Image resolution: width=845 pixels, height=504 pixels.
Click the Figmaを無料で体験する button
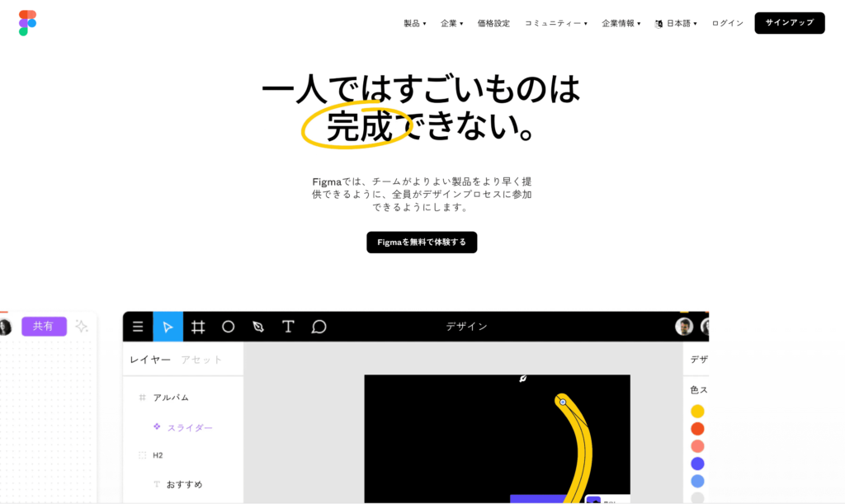422,243
